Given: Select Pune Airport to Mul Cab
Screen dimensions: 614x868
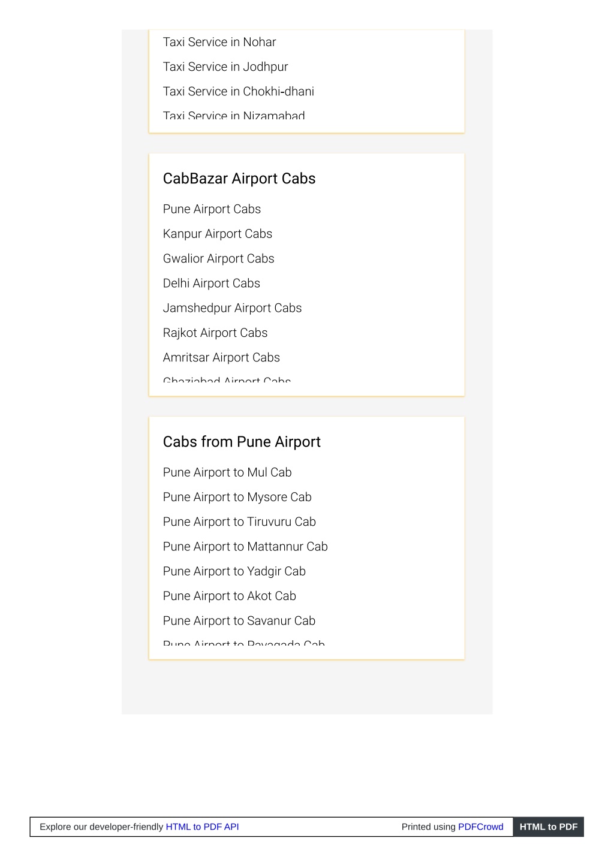Looking at the screenshot, I should coord(227,472).
